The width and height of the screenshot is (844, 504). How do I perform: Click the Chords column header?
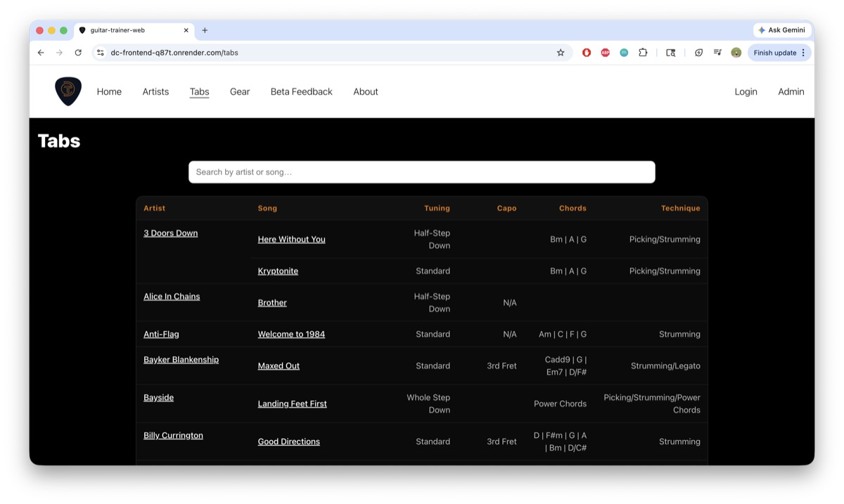tap(573, 208)
